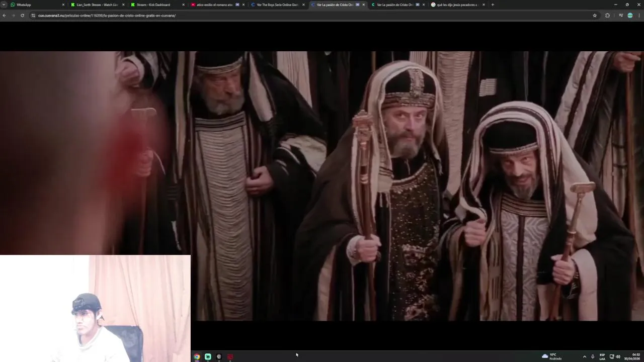This screenshot has height=362, width=644.
Task: Open the red app icon in taskbar
Action: [230, 356]
